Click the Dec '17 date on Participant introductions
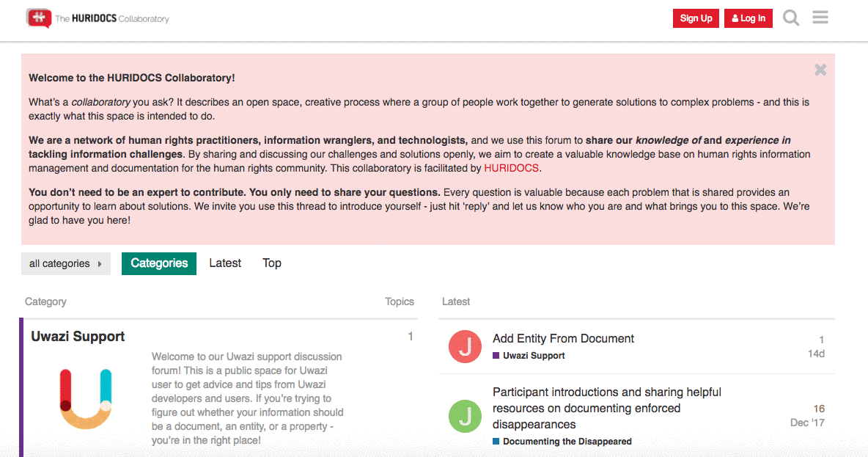Image resolution: width=868 pixels, height=457 pixels. tap(807, 423)
